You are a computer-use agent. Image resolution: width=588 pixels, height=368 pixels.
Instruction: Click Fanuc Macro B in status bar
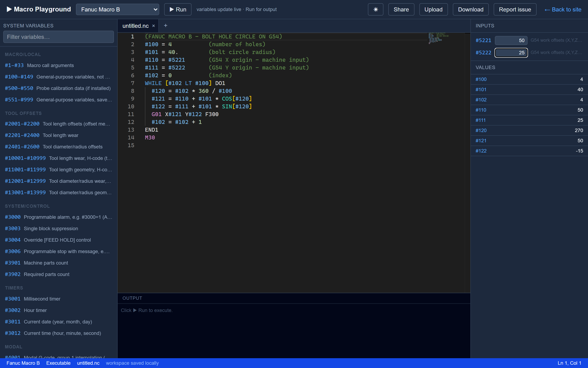(x=23, y=363)
